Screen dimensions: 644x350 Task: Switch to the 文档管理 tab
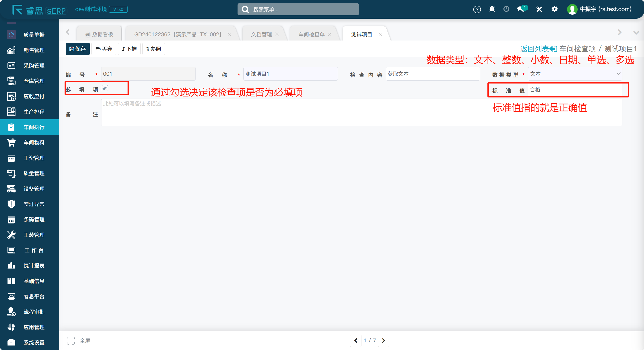click(x=261, y=34)
